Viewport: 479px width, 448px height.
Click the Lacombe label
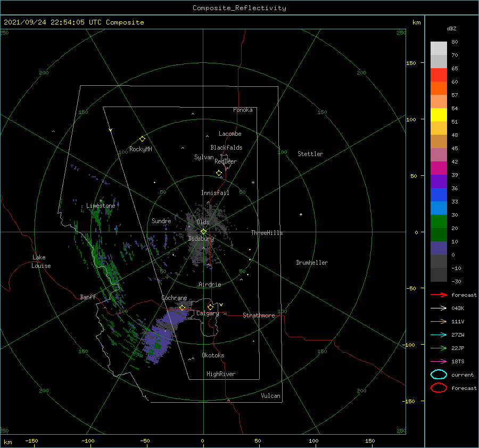pos(230,134)
